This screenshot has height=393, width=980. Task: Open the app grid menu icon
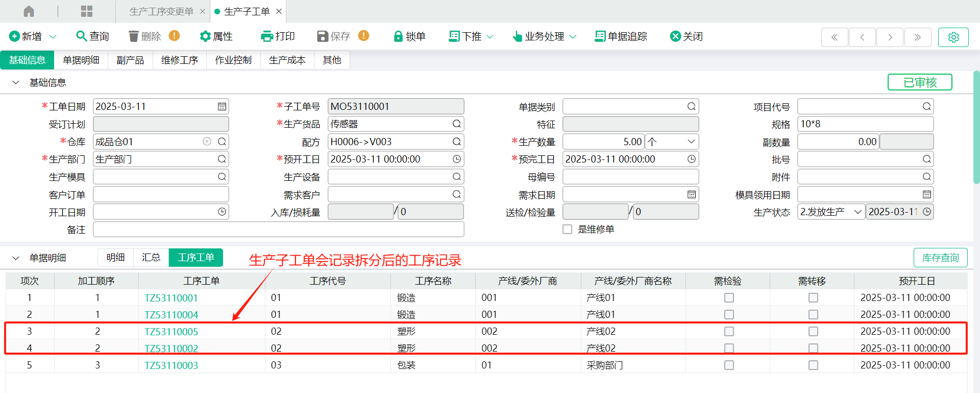click(x=87, y=11)
